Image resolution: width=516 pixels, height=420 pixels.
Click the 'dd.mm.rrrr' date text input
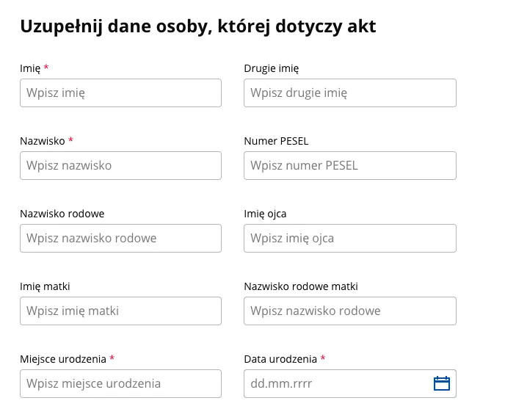click(335, 384)
